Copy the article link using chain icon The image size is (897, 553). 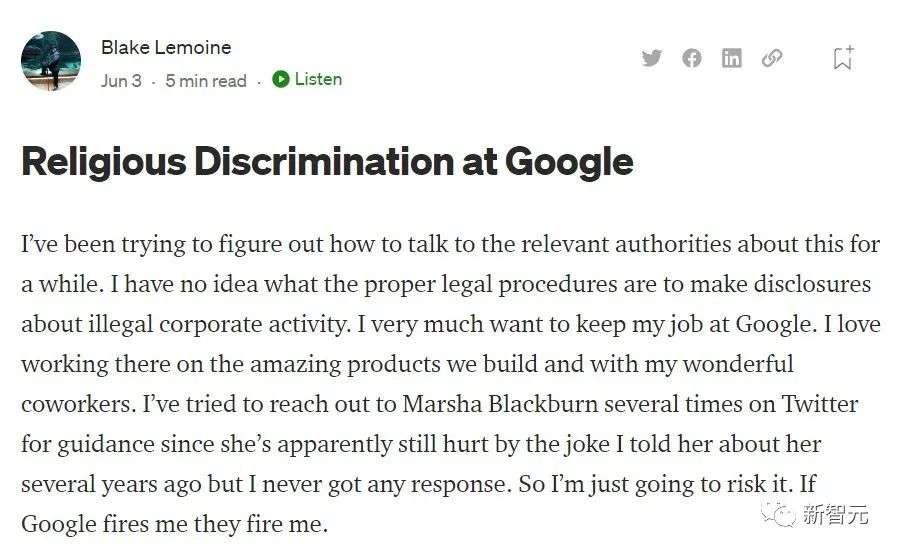(772, 58)
